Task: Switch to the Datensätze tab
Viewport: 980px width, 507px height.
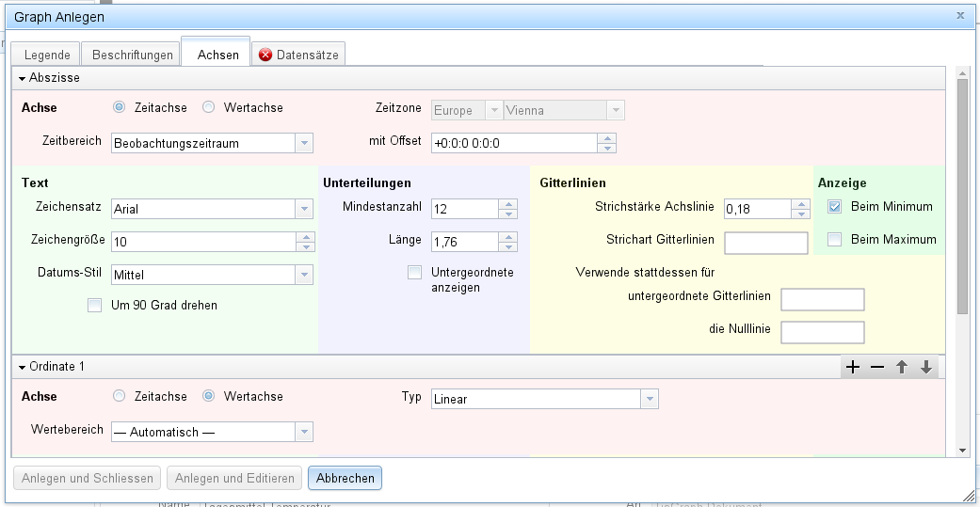Action: [x=298, y=55]
